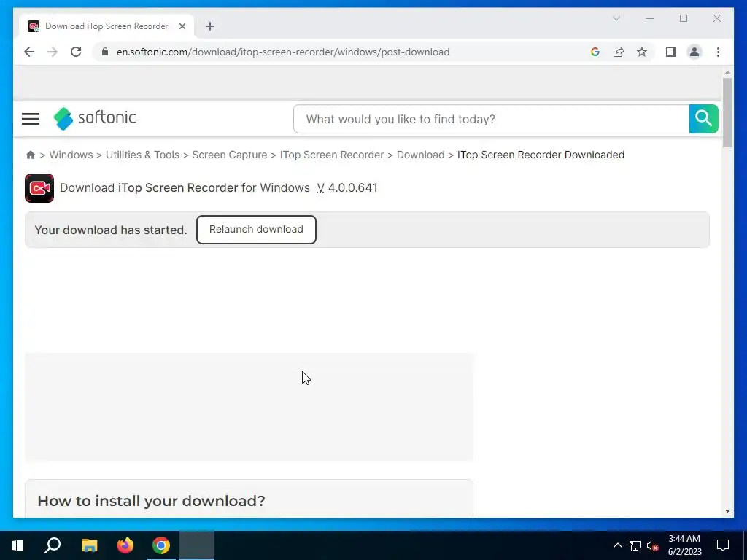This screenshot has width=747, height=560.
Task: Click the muted volume tray icon
Action: coord(653,545)
